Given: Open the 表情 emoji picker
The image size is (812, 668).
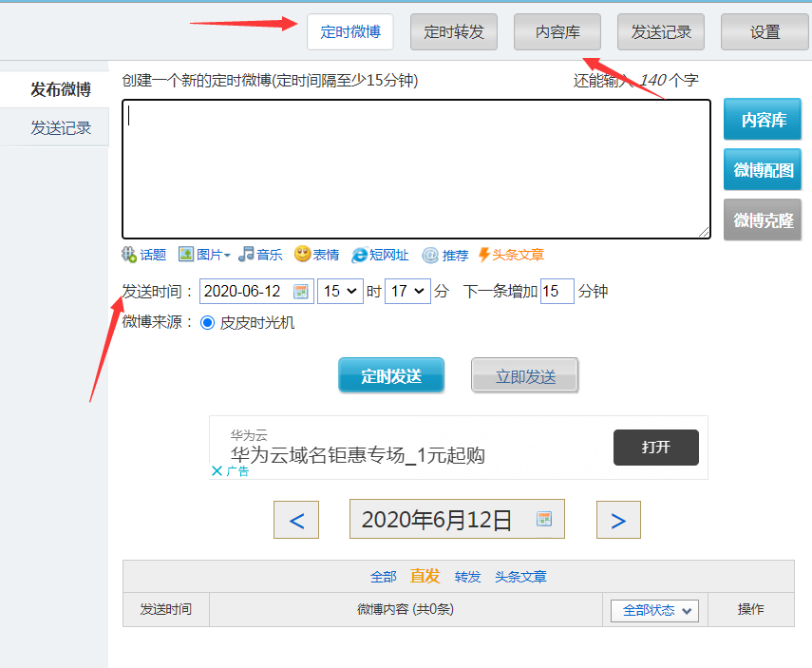Looking at the screenshot, I should coord(303,255).
